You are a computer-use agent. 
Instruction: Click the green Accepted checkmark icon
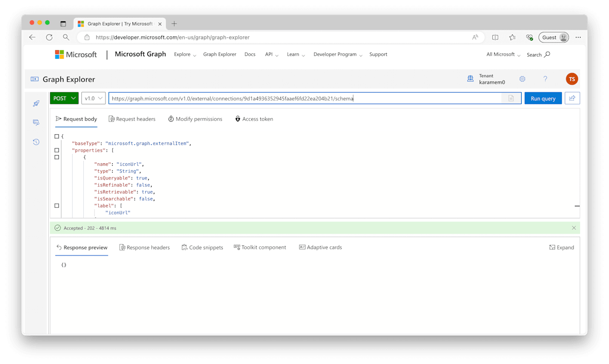tap(57, 228)
